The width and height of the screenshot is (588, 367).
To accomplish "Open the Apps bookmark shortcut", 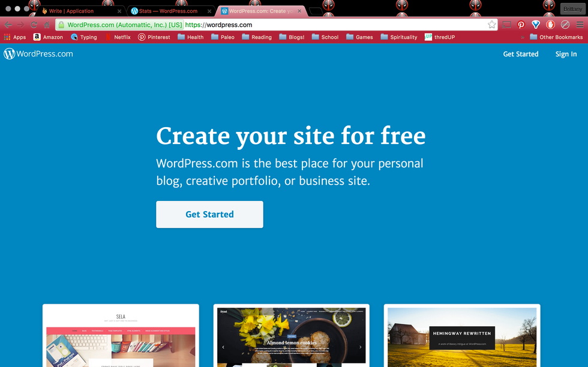I will point(15,37).
